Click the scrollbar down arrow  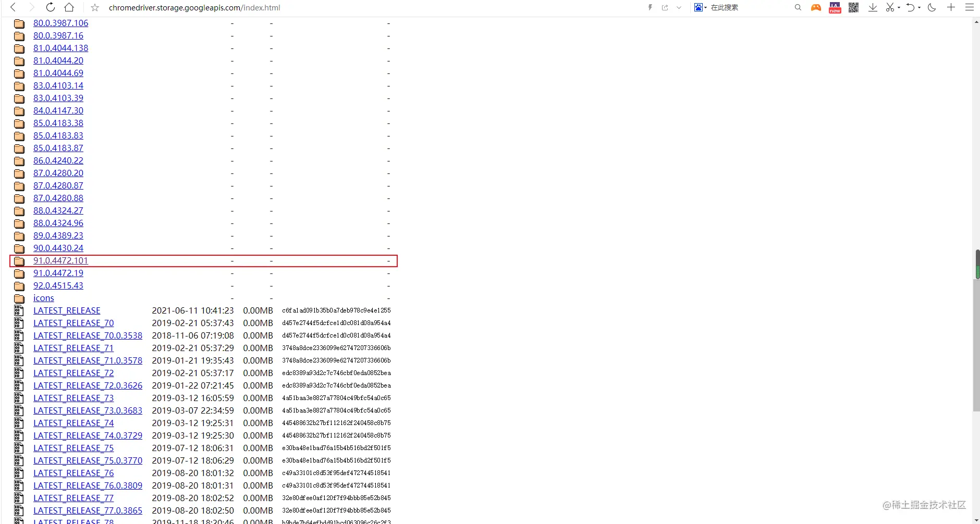[x=976, y=520]
